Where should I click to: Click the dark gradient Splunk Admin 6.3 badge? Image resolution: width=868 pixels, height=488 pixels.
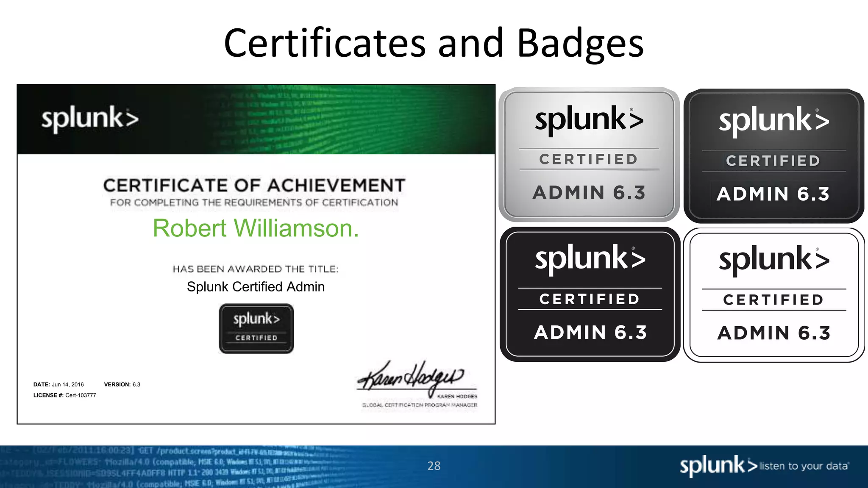774,156
